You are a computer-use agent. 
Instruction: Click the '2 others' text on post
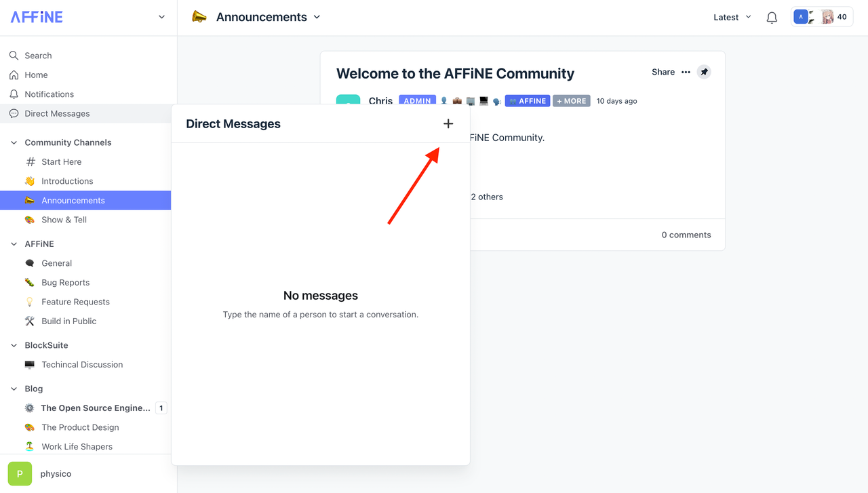487,197
